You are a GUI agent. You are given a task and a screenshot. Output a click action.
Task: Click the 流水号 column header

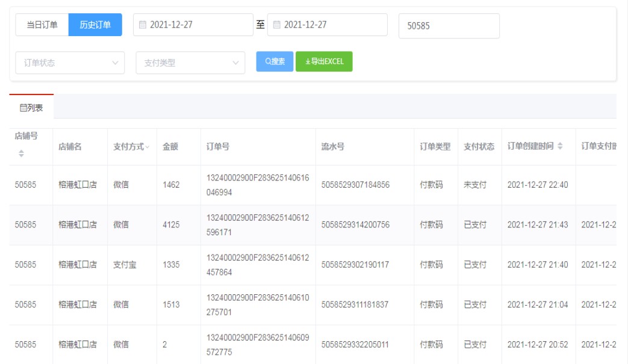tap(333, 147)
